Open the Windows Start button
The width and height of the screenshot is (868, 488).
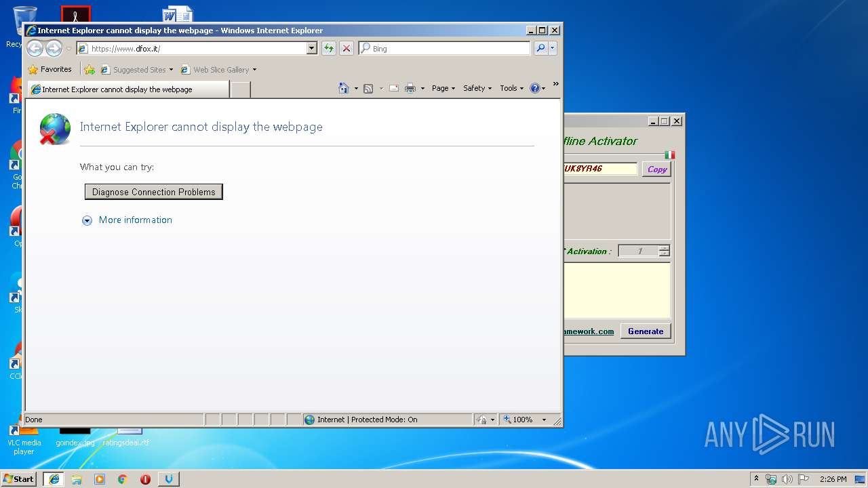(19, 479)
